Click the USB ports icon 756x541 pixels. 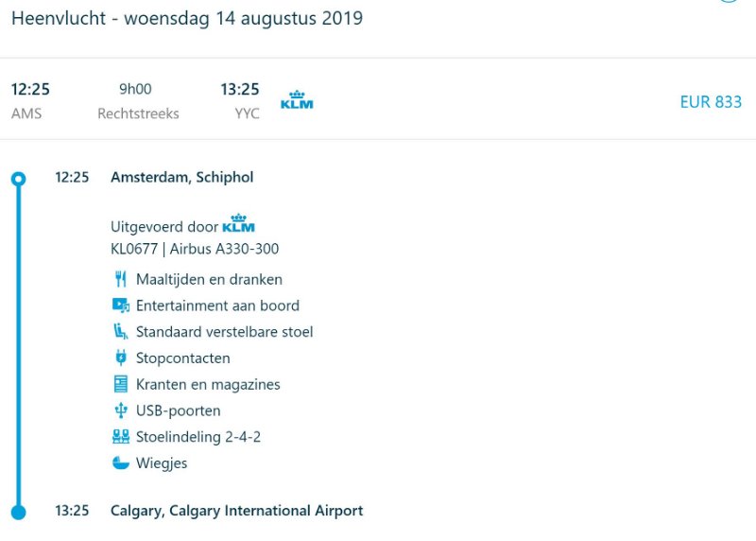click(x=120, y=411)
